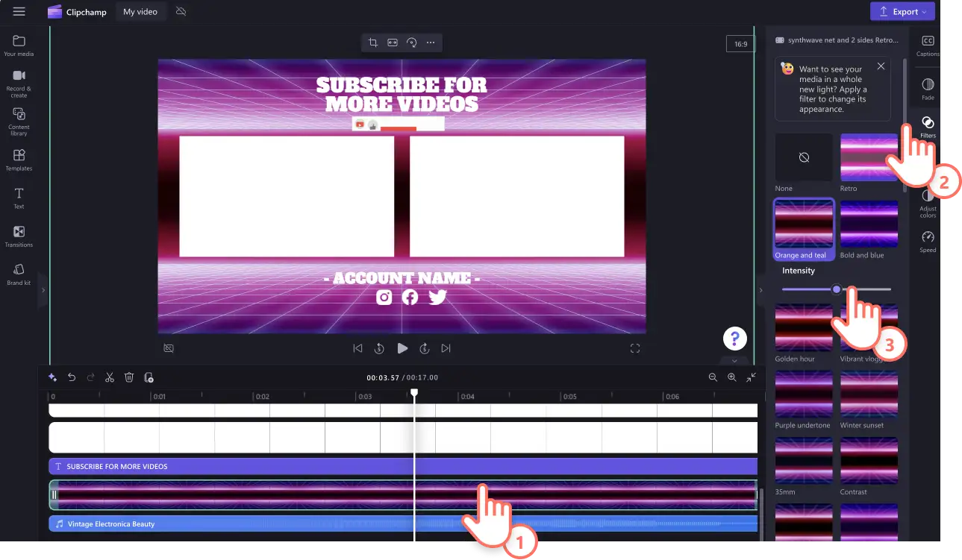
Task: Open the Adjust colors panel
Action: coord(928,203)
